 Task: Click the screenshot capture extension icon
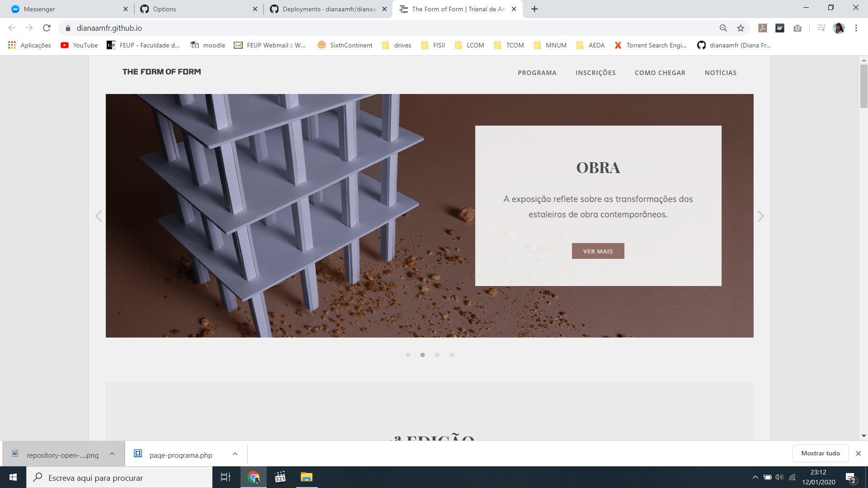[797, 28]
